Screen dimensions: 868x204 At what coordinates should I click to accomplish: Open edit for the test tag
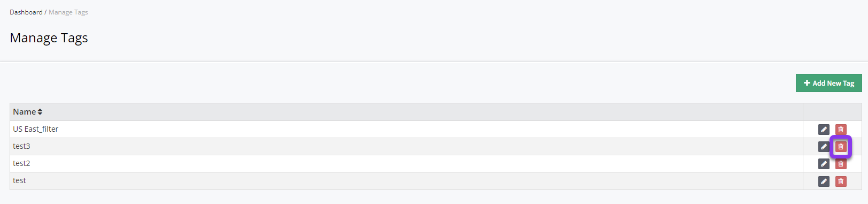tap(824, 182)
